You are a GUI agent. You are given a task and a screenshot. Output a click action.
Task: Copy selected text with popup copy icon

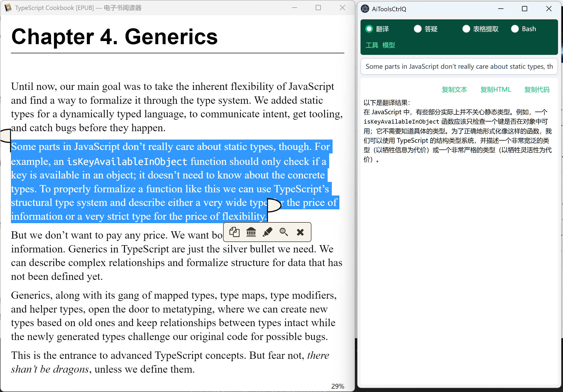234,232
